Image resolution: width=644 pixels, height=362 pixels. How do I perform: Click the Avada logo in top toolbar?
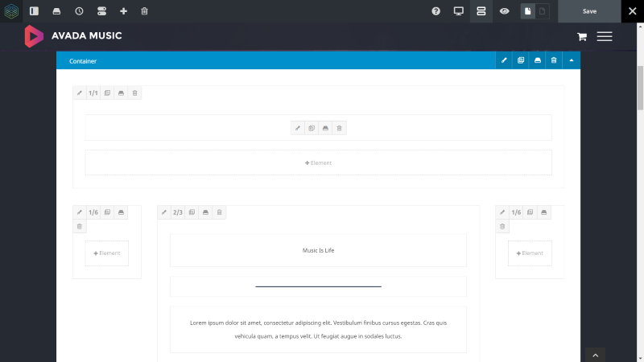pyautogui.click(x=11, y=11)
